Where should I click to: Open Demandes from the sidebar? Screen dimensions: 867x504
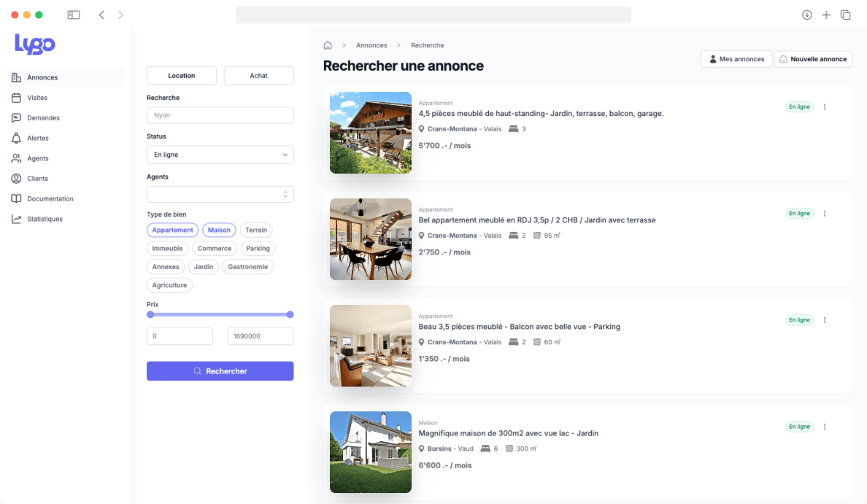[x=16, y=117]
